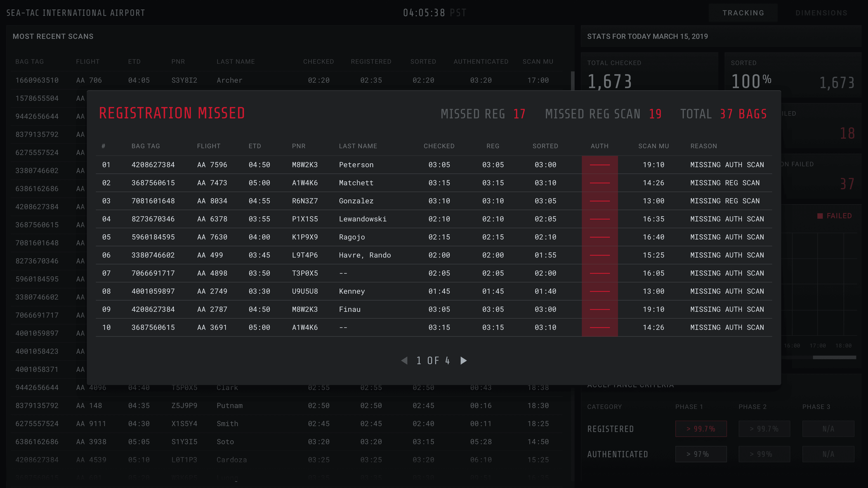Go to next page of missed bags
Viewport: 868px width, 488px height.
pyautogui.click(x=464, y=361)
